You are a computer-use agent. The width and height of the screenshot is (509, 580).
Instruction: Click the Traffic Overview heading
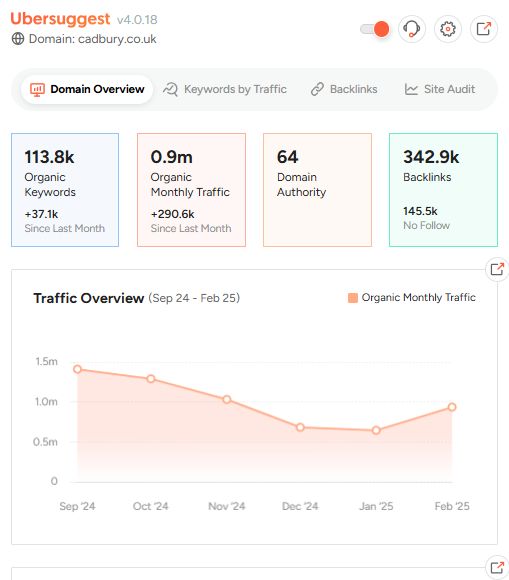89,298
